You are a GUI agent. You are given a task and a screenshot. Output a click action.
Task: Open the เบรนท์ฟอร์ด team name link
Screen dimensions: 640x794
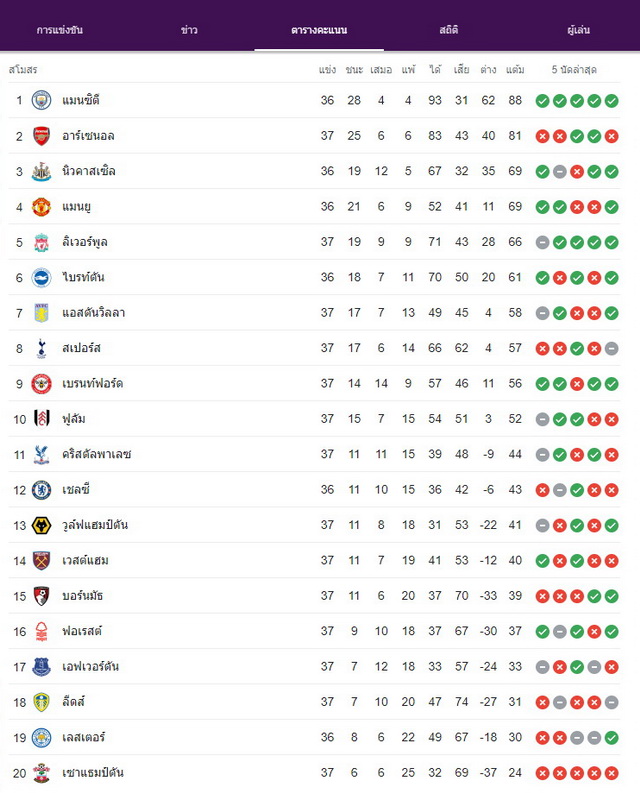[x=93, y=383]
